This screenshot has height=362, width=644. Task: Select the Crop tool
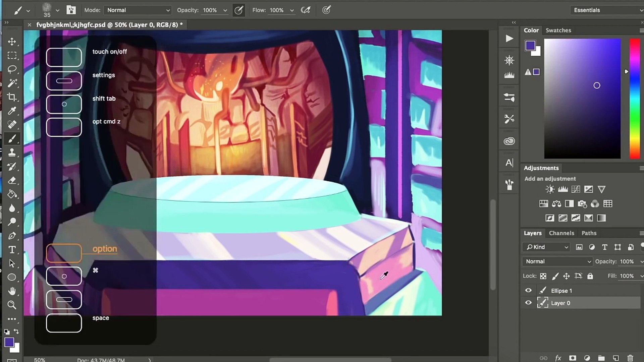(12, 97)
